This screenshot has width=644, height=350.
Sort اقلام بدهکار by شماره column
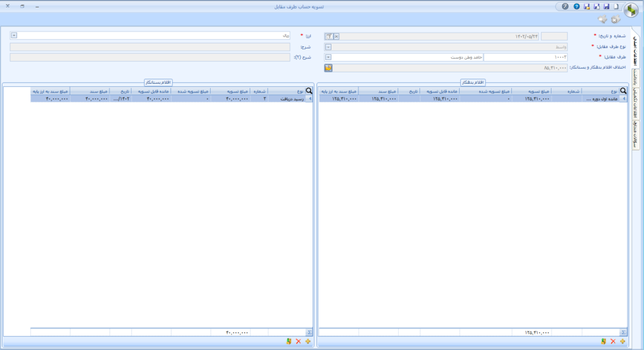pyautogui.click(x=567, y=91)
